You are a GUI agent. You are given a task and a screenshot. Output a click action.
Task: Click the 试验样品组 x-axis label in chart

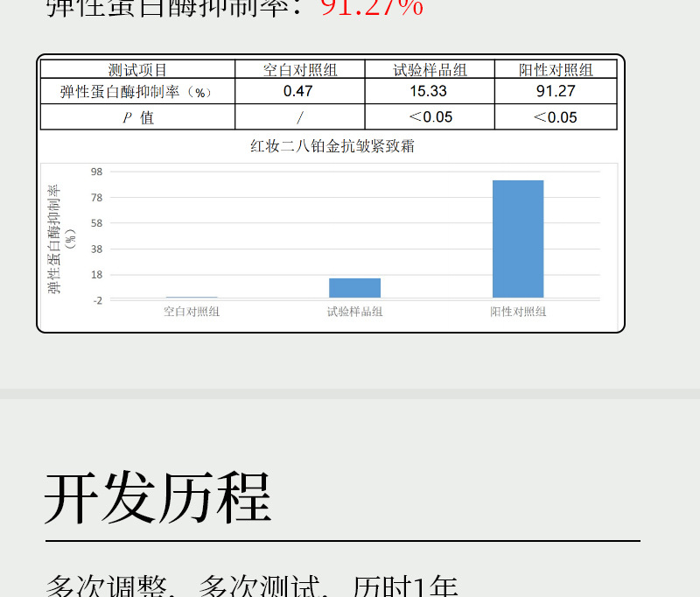point(354,311)
